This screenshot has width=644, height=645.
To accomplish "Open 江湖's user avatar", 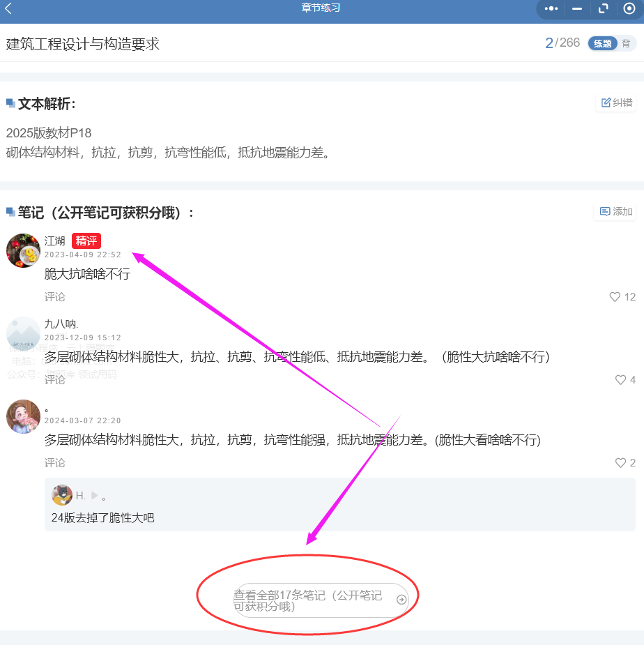I will (x=23, y=250).
